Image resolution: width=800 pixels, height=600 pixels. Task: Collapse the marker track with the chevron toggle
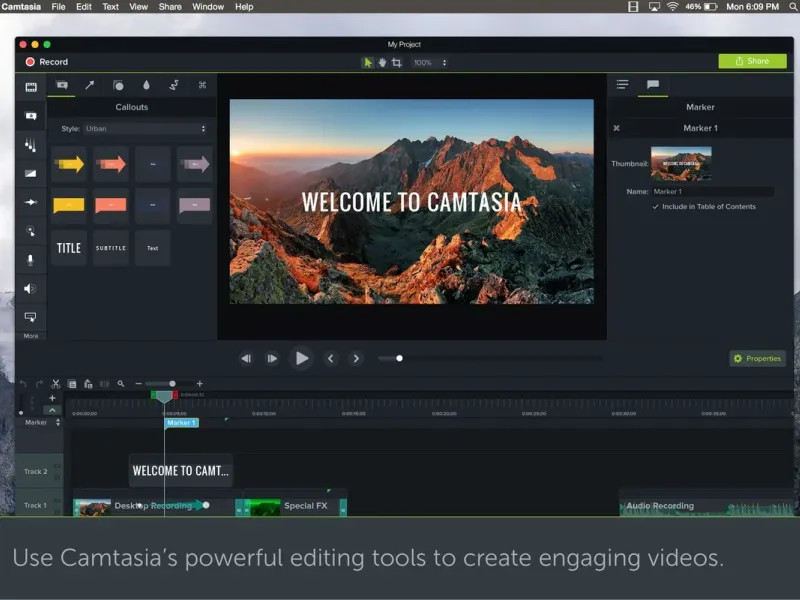coord(52,409)
